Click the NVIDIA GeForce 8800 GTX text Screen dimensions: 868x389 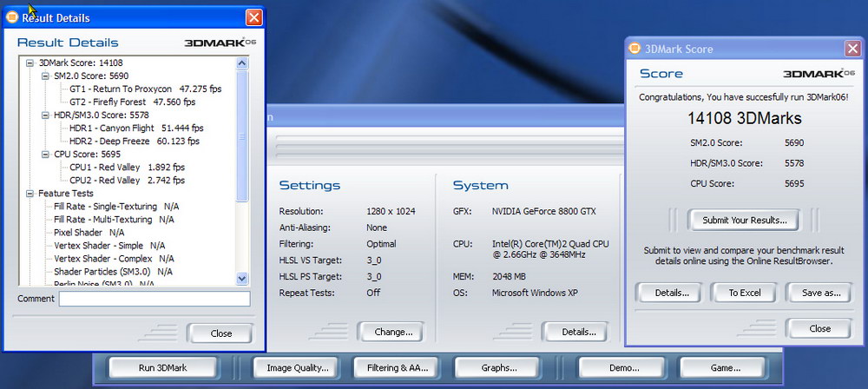(x=543, y=212)
